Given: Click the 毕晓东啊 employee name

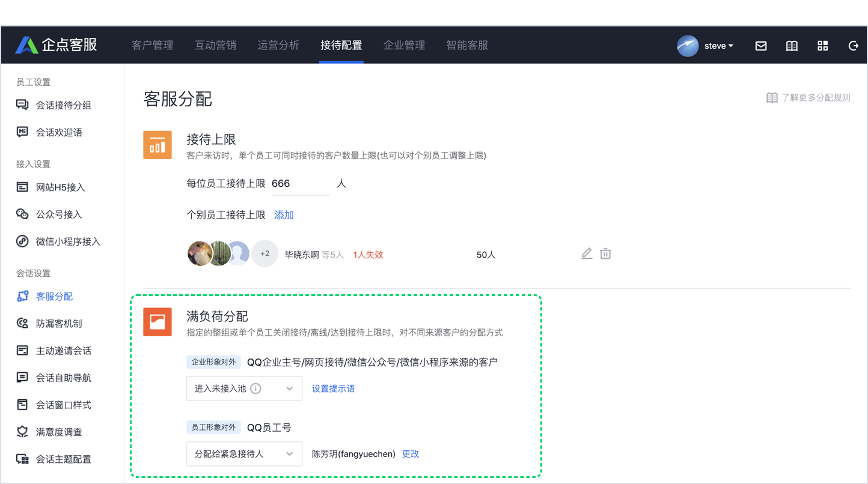Looking at the screenshot, I should pyautogui.click(x=302, y=255).
